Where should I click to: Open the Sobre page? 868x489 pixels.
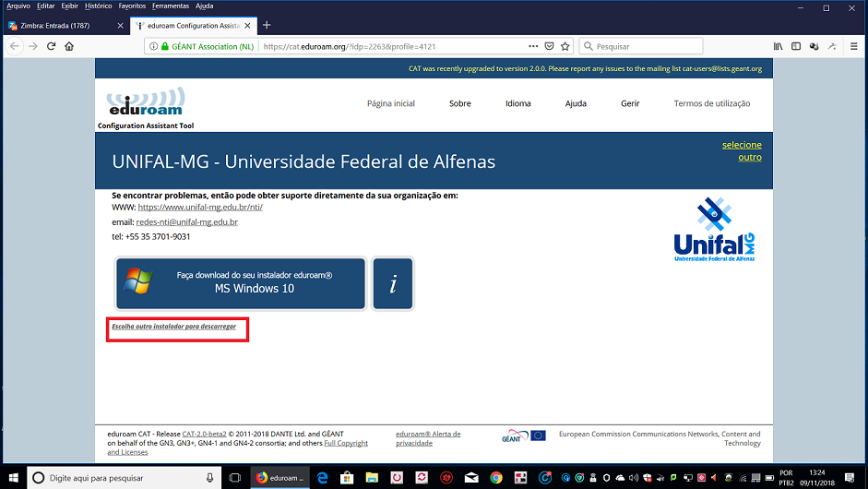tap(460, 103)
